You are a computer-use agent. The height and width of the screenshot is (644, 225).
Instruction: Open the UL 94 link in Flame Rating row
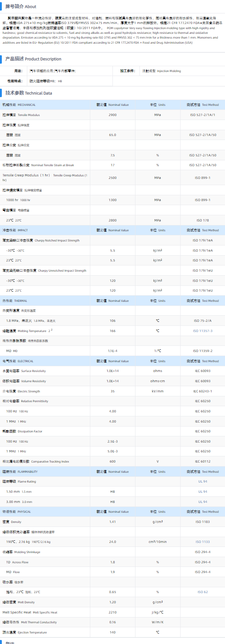[202, 481]
